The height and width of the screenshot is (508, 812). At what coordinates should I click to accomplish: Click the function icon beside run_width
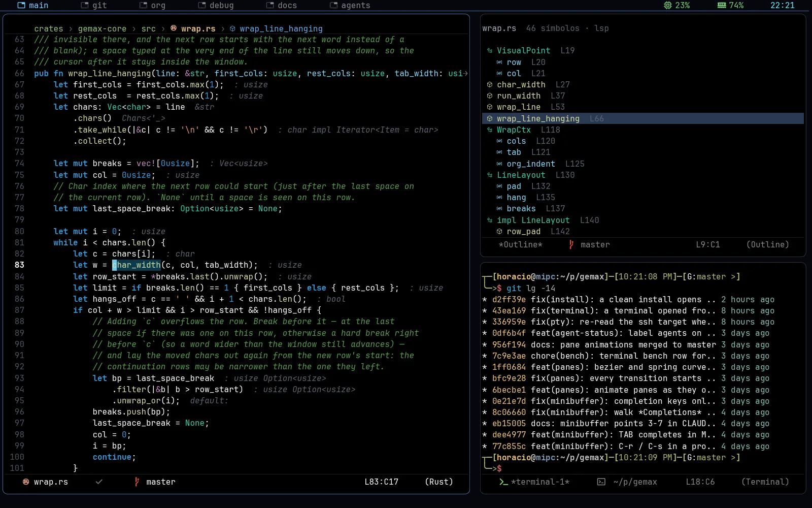pyautogui.click(x=490, y=96)
